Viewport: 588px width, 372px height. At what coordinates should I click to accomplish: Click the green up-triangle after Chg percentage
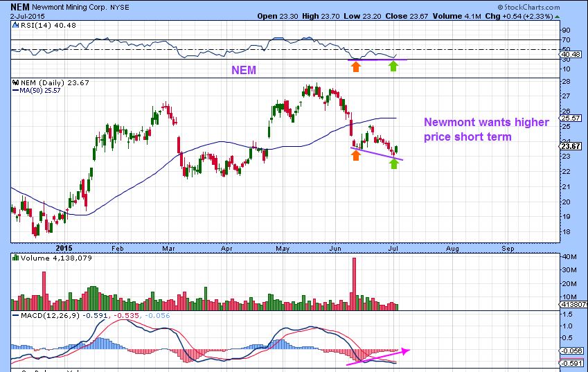point(558,17)
